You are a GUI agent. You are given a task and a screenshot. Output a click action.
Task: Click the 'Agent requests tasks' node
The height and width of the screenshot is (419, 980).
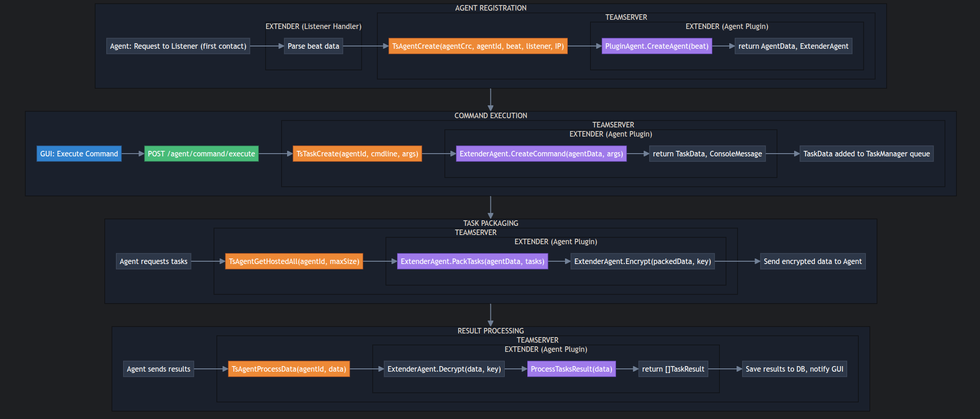tap(154, 261)
